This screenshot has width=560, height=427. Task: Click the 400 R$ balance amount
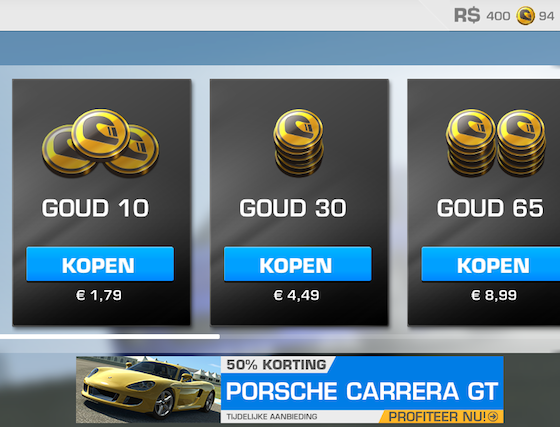pos(498,16)
